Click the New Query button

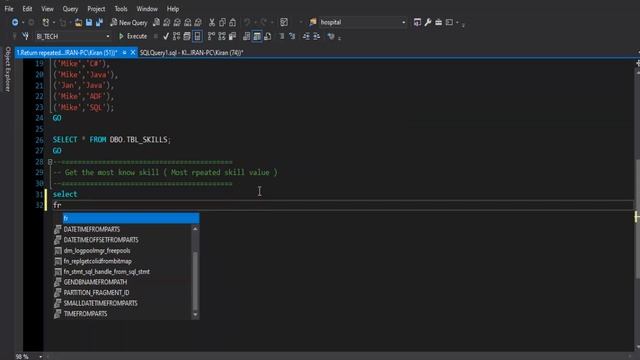pos(129,22)
